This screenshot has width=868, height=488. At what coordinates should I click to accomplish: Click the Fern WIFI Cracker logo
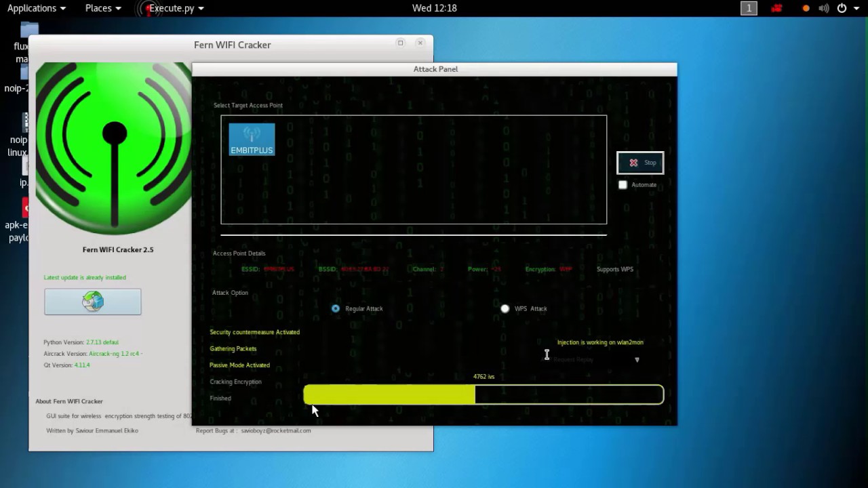point(113,148)
